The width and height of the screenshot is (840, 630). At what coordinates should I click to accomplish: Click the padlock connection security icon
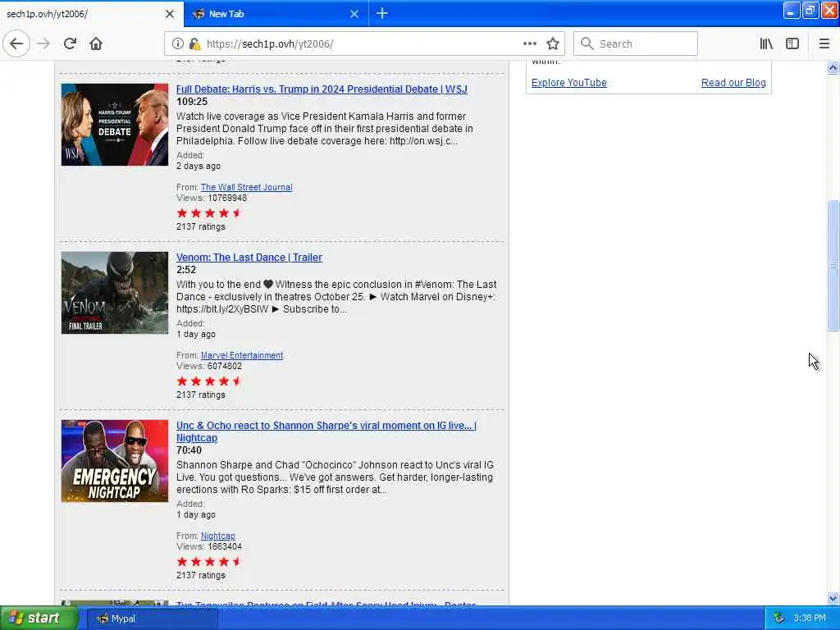click(194, 44)
